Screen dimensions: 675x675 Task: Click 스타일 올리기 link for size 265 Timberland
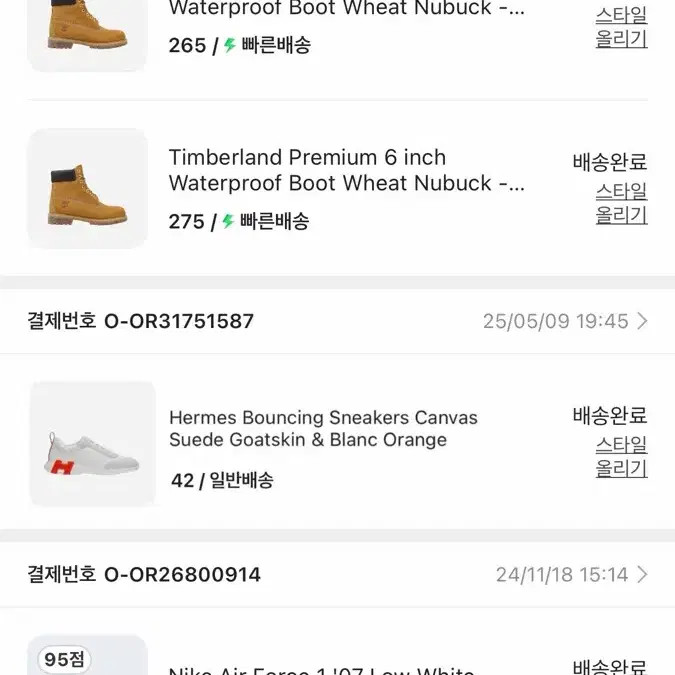pyautogui.click(x=622, y=27)
